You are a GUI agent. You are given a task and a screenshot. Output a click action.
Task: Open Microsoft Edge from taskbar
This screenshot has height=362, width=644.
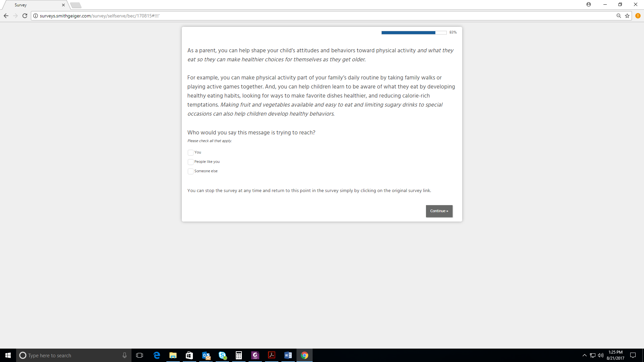point(157,355)
